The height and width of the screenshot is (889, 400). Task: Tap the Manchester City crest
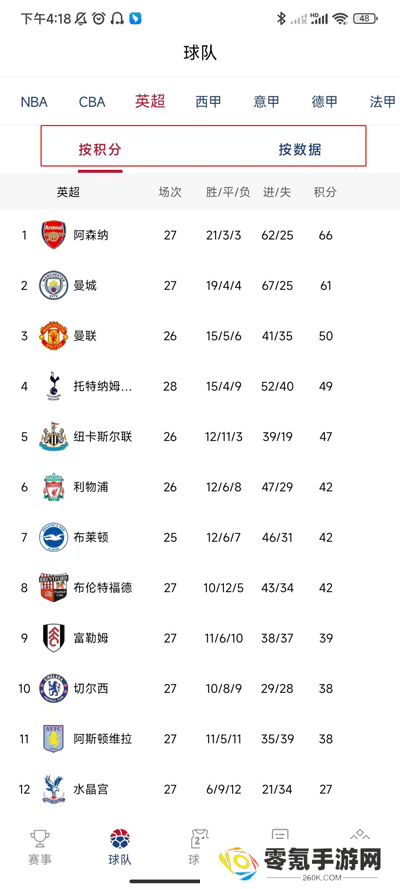(54, 285)
